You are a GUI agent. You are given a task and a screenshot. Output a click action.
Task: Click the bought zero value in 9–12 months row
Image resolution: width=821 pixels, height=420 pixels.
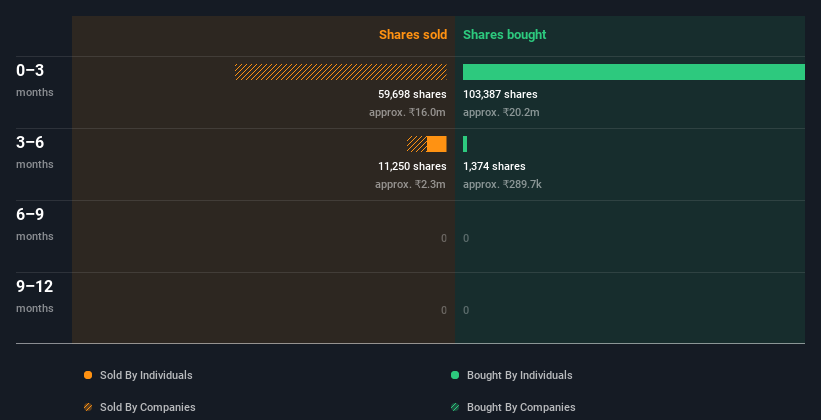pyautogui.click(x=466, y=310)
